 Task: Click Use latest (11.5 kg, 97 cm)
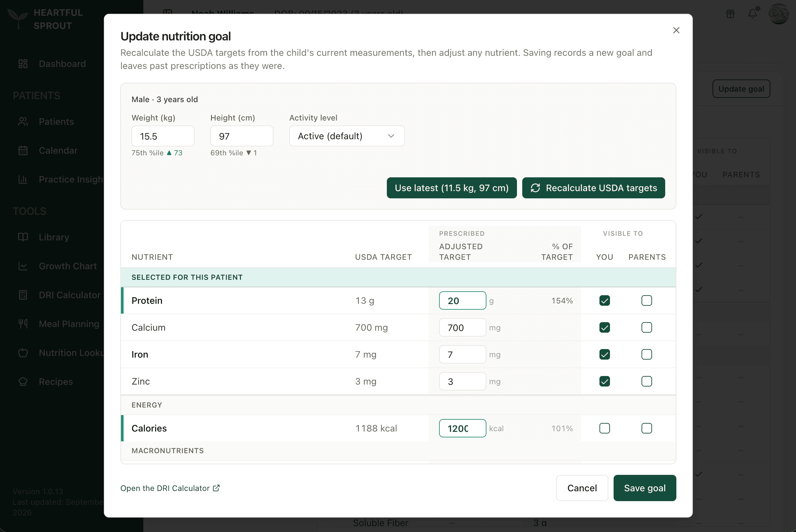[452, 188]
